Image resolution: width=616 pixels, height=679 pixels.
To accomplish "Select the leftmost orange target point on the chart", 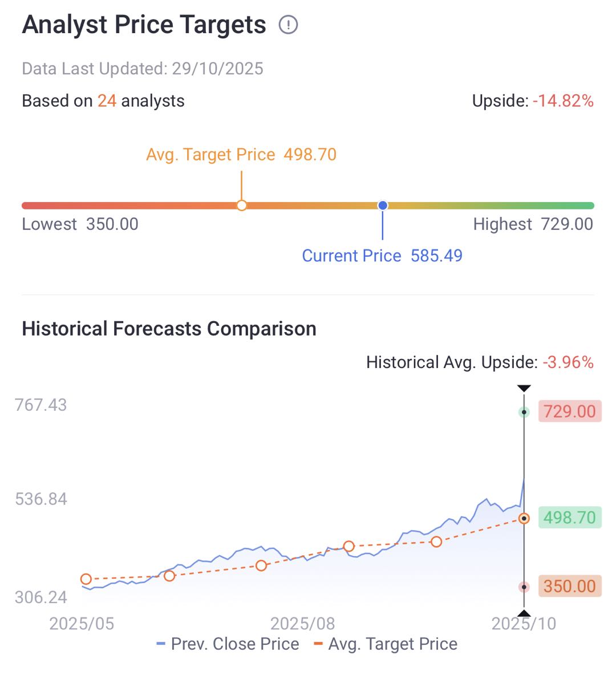I will click(x=86, y=579).
